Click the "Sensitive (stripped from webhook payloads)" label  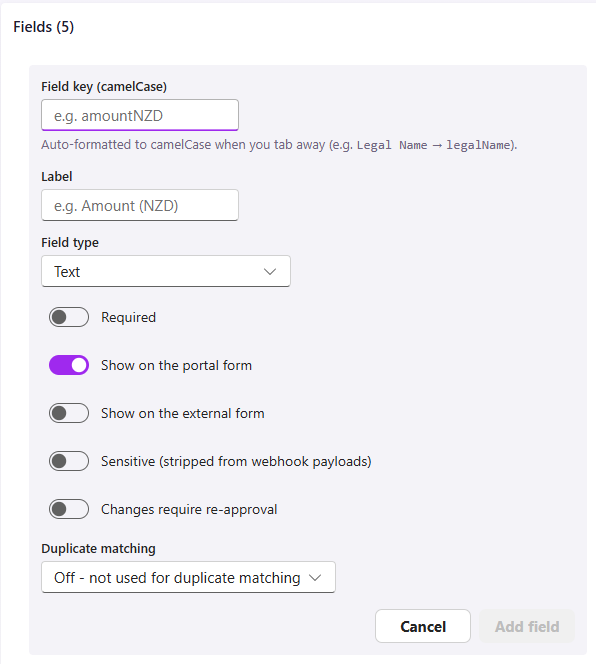(236, 461)
